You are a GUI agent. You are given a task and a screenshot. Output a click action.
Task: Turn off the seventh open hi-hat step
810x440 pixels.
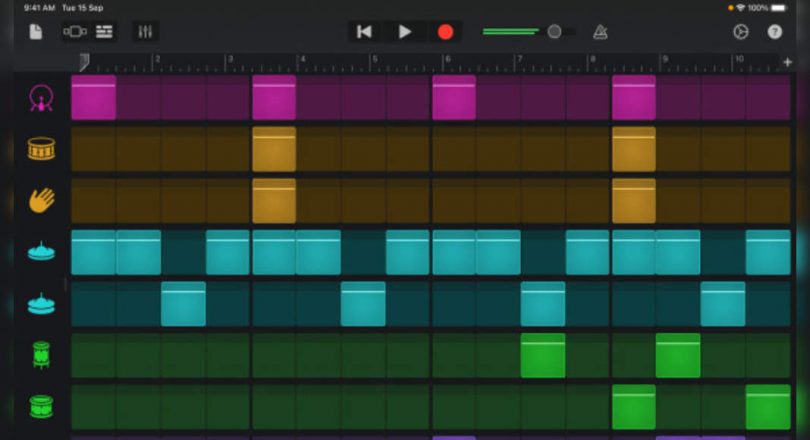pyautogui.click(x=363, y=304)
